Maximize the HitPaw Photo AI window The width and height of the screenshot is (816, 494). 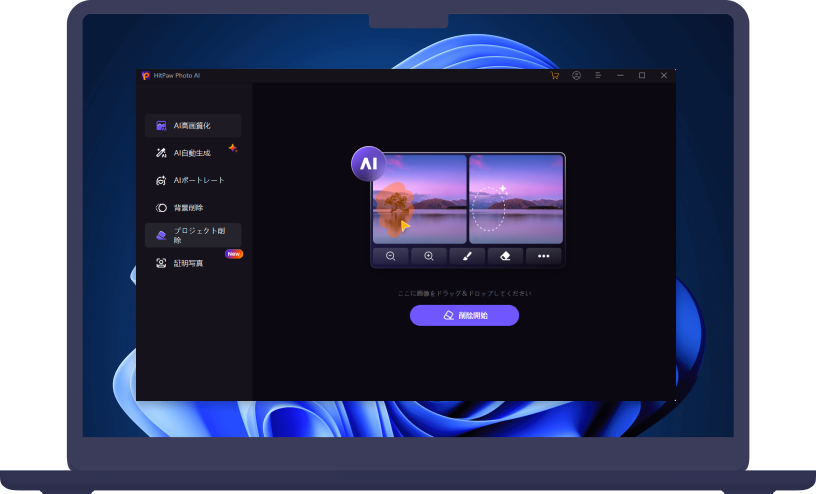point(642,75)
